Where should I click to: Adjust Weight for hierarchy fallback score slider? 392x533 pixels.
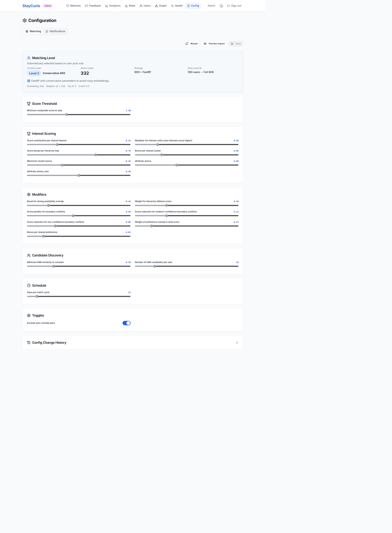(x=187, y=206)
